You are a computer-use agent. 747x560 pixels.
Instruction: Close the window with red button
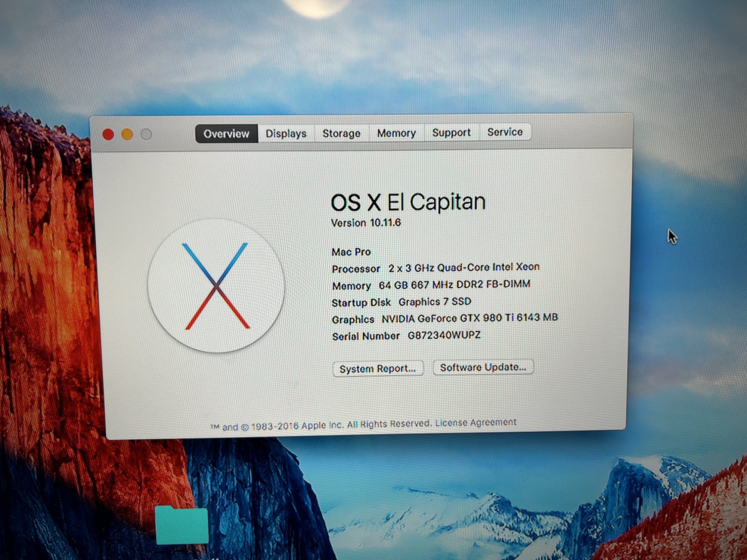point(108,134)
